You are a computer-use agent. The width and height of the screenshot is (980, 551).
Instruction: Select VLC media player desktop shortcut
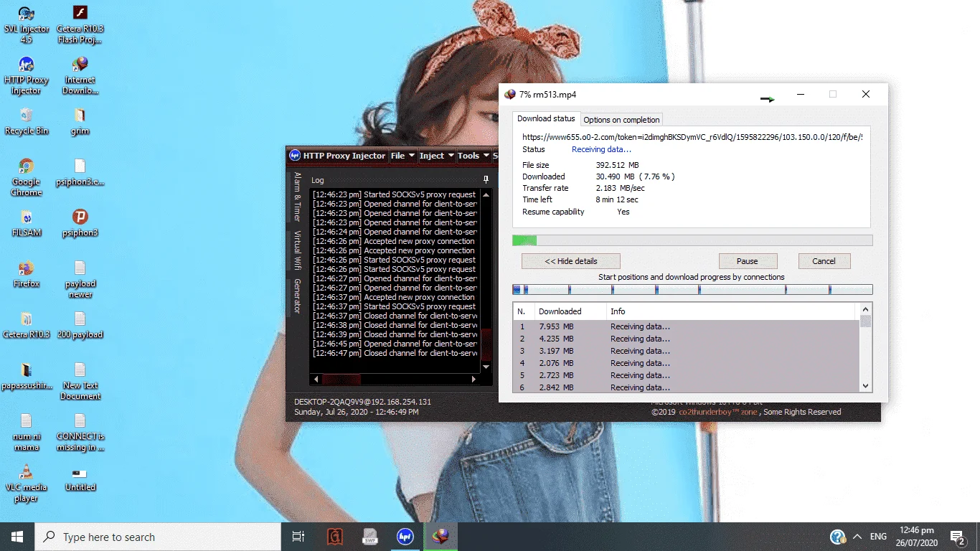pyautogui.click(x=27, y=483)
